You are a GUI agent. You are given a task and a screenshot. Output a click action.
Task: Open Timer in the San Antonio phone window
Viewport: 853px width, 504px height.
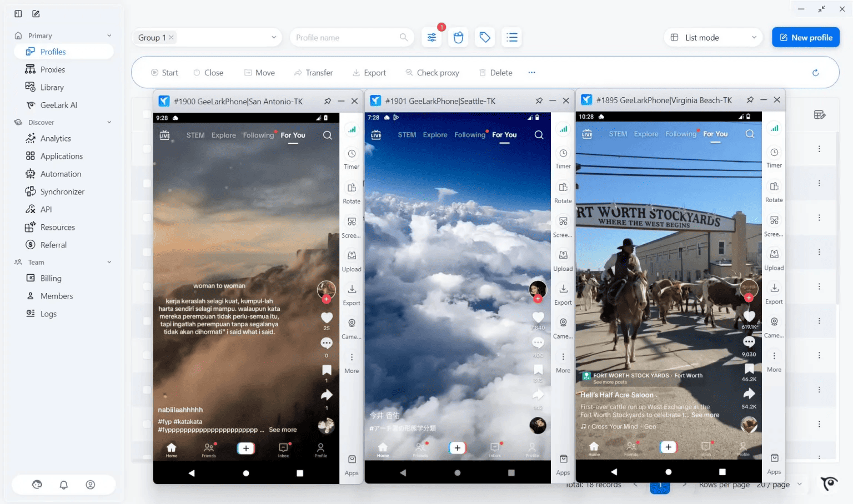pyautogui.click(x=352, y=158)
